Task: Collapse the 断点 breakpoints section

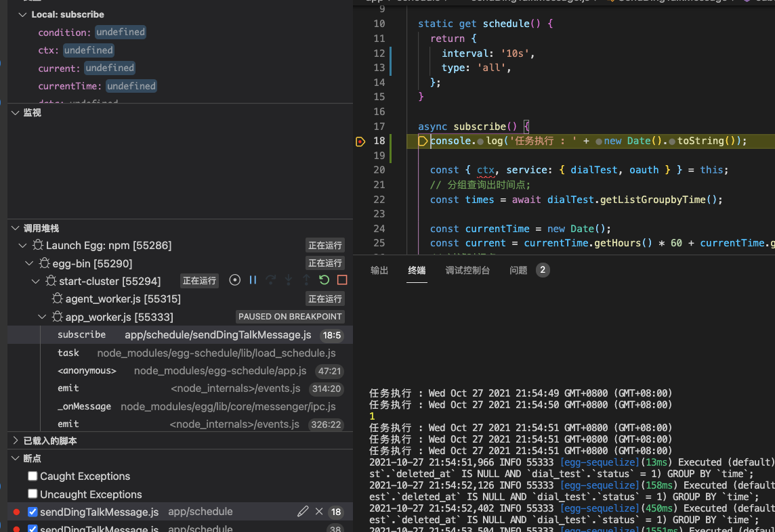Action: [x=16, y=458]
